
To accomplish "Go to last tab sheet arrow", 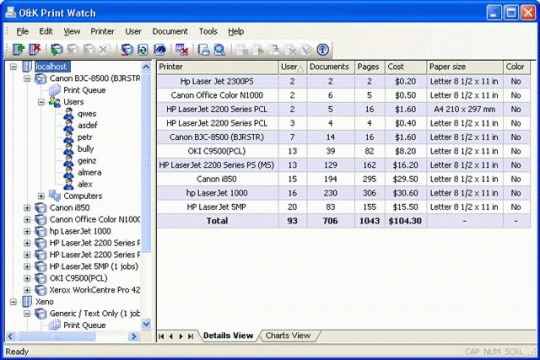I will [190, 336].
